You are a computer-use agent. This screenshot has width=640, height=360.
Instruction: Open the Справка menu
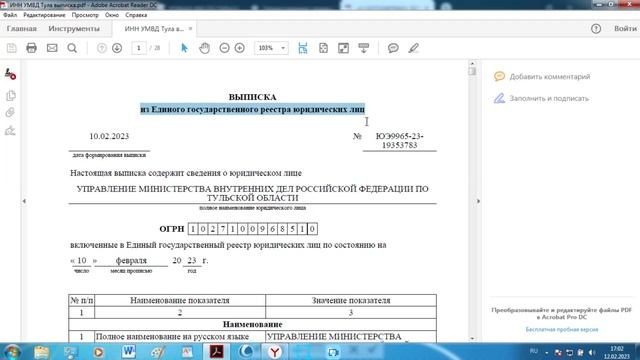pos(136,15)
